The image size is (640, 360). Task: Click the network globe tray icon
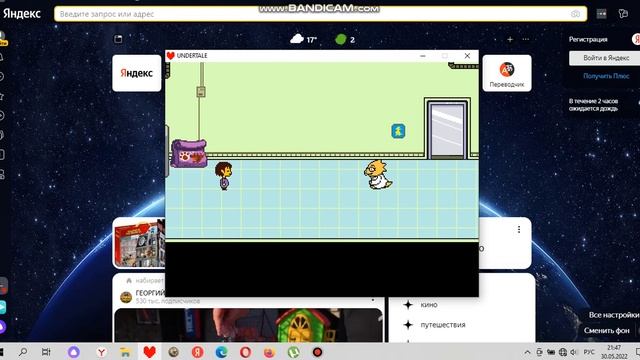click(x=562, y=352)
